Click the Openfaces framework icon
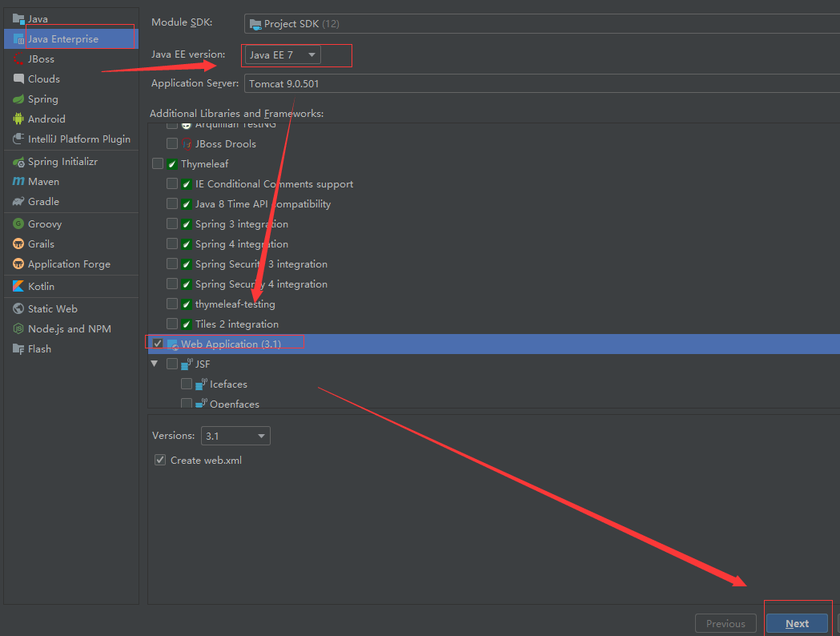Viewport: 840px width, 636px height. pos(201,403)
